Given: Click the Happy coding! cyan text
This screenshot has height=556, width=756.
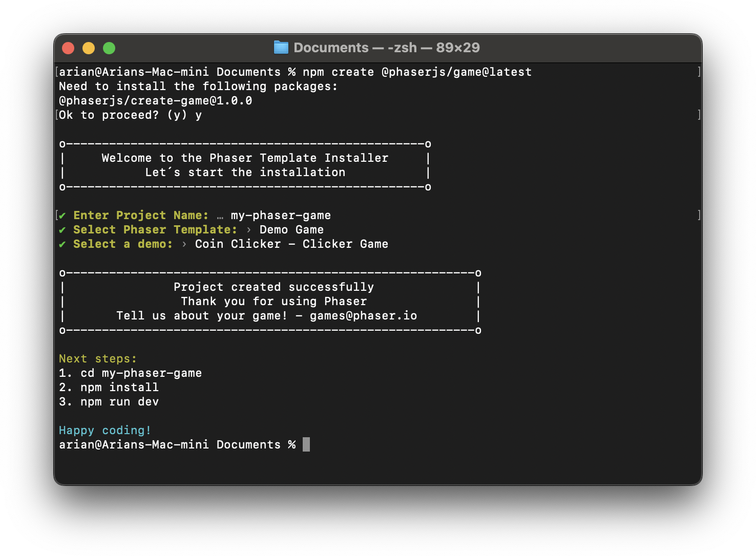Looking at the screenshot, I should (x=105, y=431).
